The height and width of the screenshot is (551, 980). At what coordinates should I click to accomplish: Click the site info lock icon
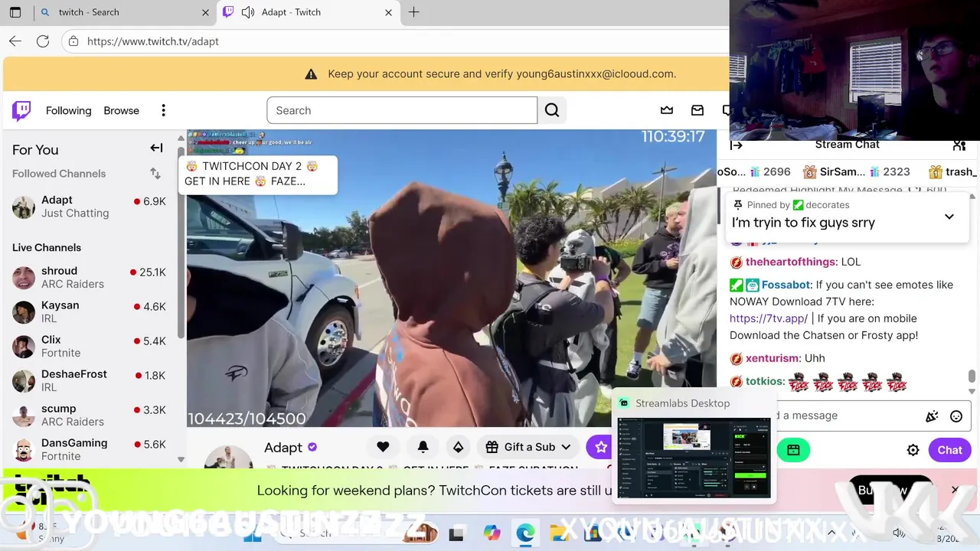(x=73, y=41)
